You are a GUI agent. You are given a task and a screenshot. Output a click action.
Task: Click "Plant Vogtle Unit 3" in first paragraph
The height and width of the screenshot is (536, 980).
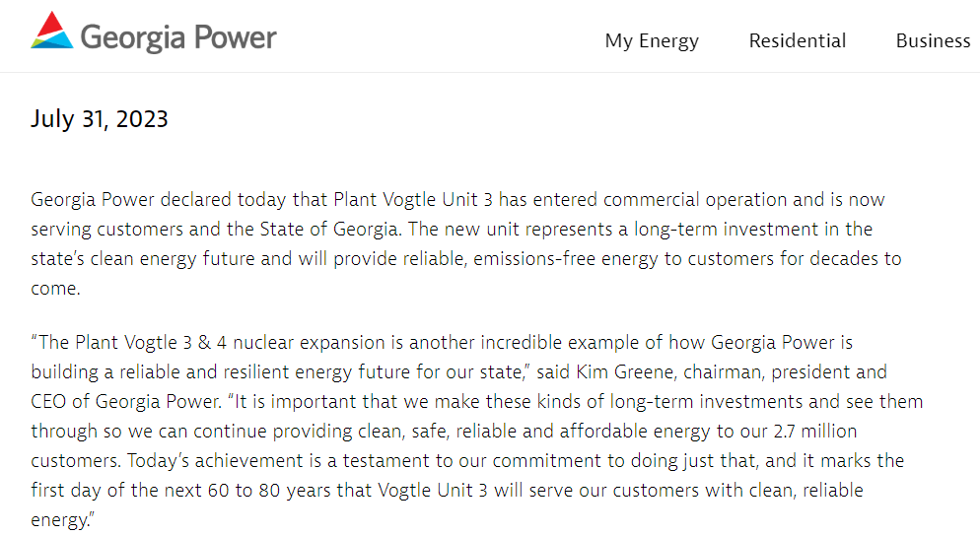(x=413, y=200)
